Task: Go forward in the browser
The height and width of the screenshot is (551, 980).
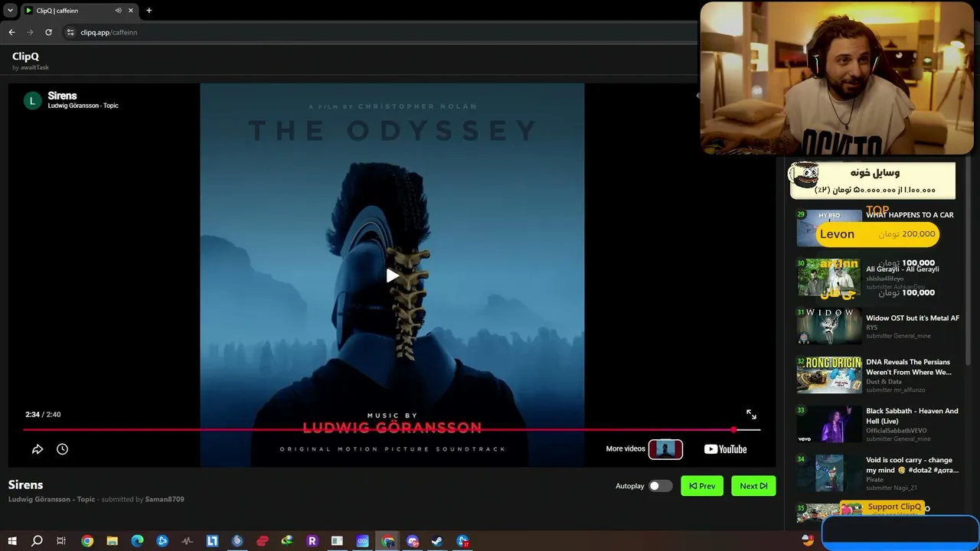Action: [x=30, y=32]
